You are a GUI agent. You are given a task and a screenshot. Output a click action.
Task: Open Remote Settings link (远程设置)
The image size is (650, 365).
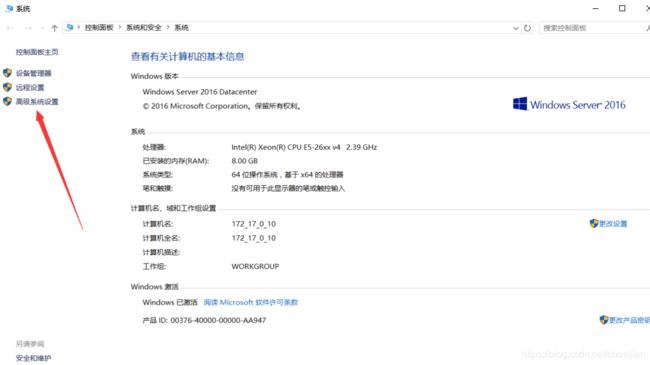click(30, 88)
